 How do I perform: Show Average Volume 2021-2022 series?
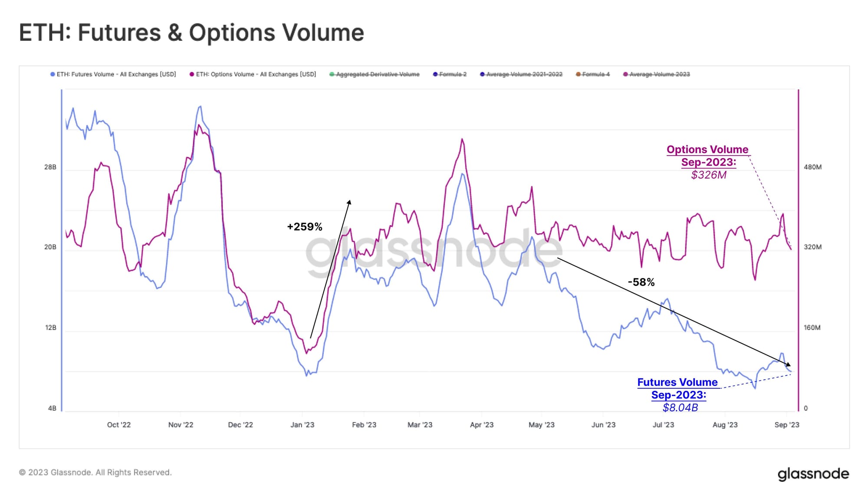pyautogui.click(x=521, y=74)
